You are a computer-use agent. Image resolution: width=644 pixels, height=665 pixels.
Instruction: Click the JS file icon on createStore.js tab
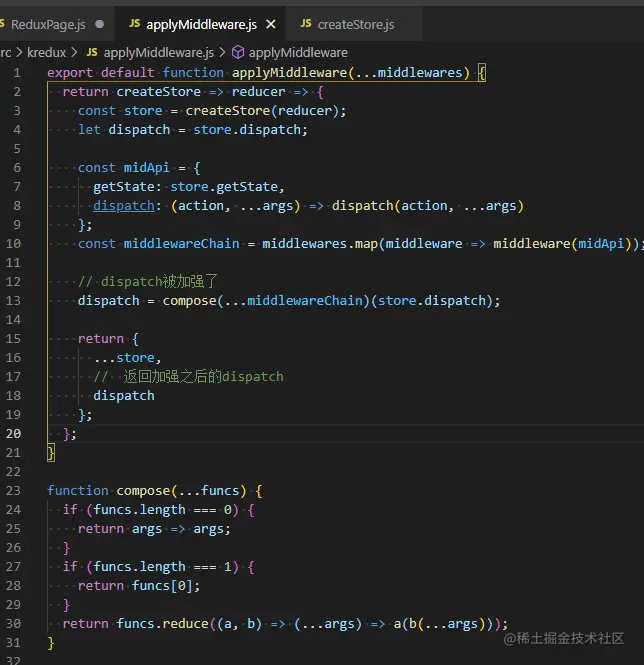pyautogui.click(x=306, y=24)
